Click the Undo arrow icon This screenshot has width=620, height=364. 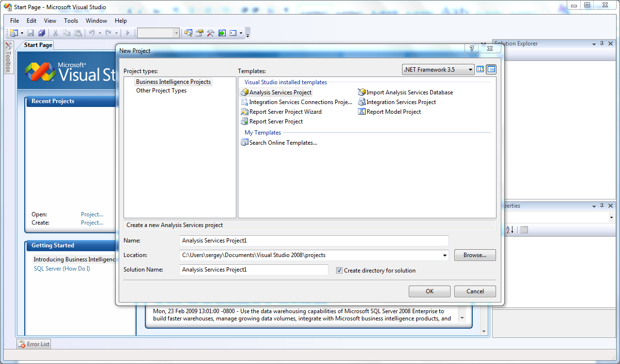pos(92,33)
